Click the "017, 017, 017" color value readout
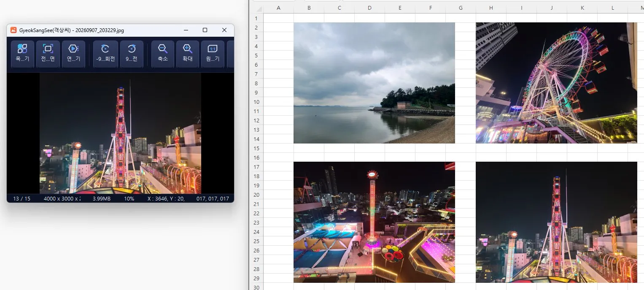 pos(213,198)
